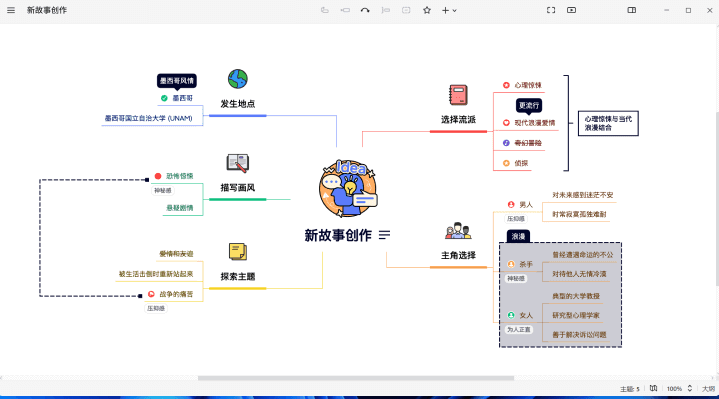This screenshot has height=399, width=719.
Task: Open the notes icon beside 新故事创作 title
Action: click(384, 235)
